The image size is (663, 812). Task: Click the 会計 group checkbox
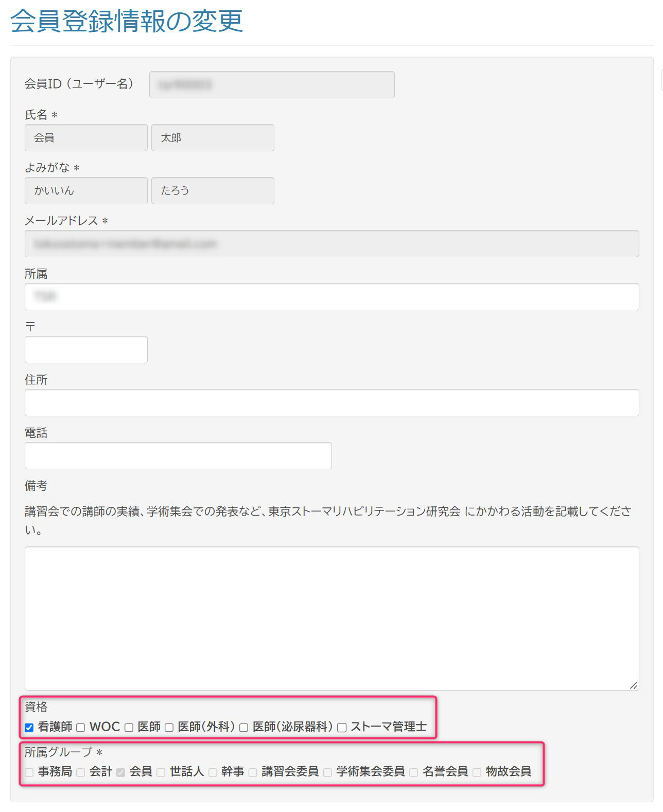(81, 772)
